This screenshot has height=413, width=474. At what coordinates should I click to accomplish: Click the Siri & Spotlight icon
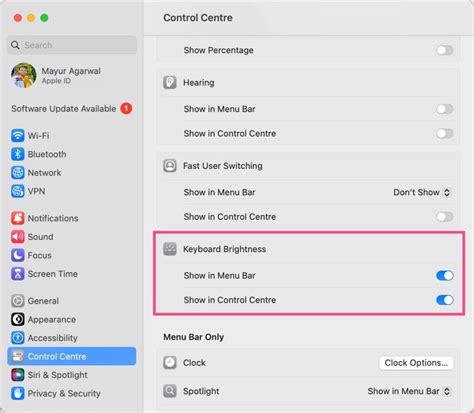point(18,375)
